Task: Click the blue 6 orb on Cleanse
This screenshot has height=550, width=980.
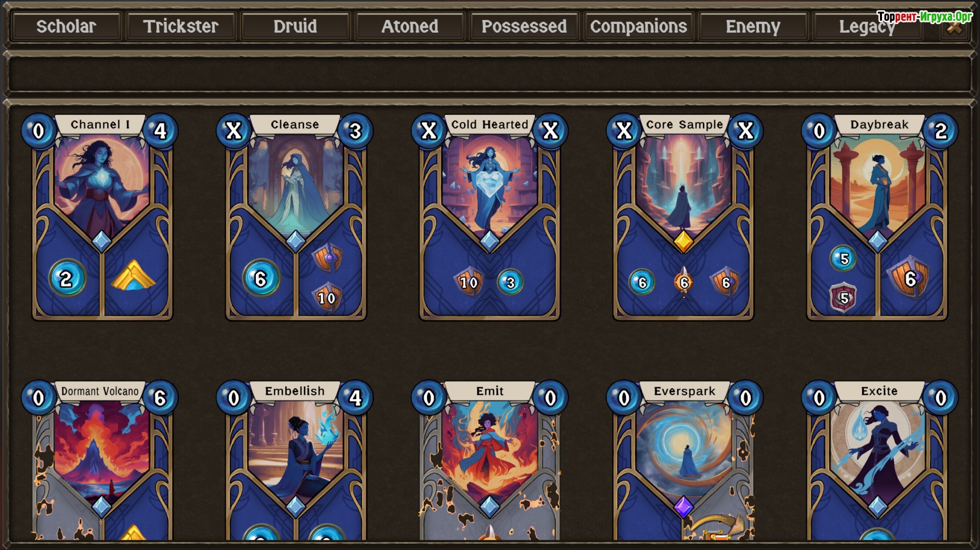Action: [261, 278]
